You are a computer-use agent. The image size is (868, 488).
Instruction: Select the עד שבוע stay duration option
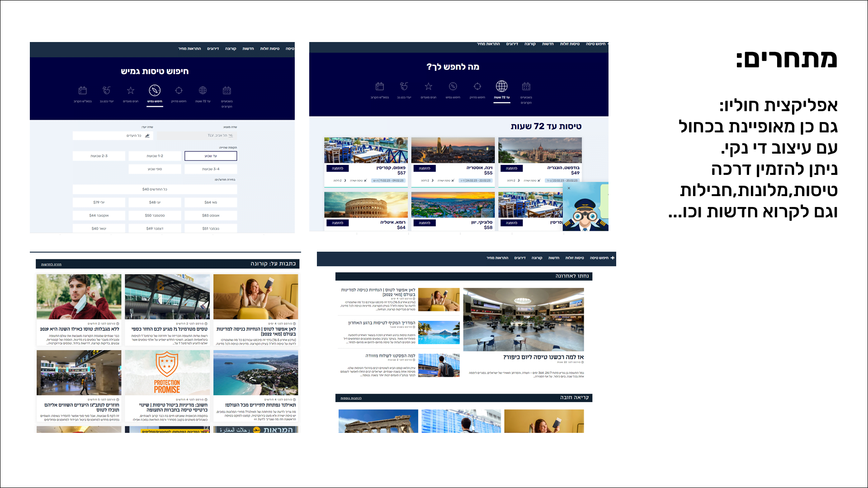tap(211, 156)
